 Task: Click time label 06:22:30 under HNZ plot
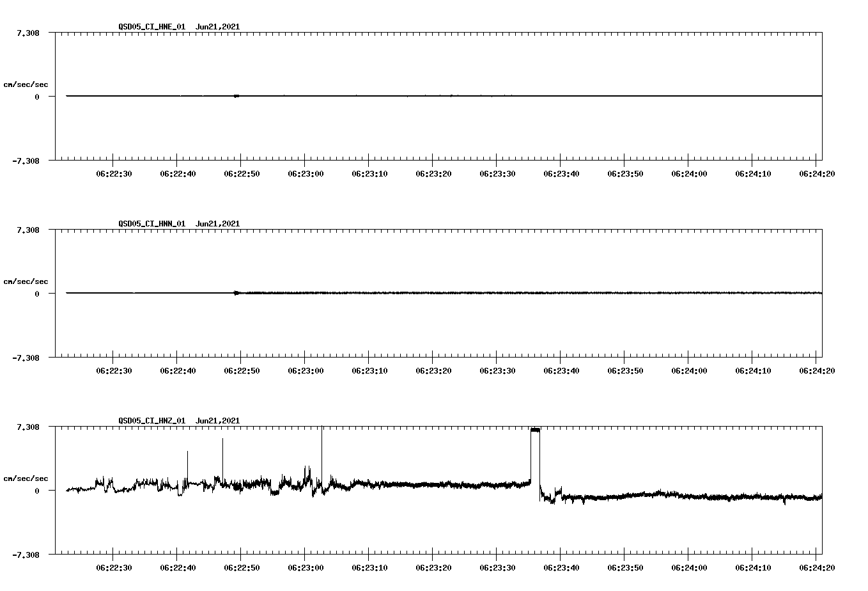coord(114,567)
